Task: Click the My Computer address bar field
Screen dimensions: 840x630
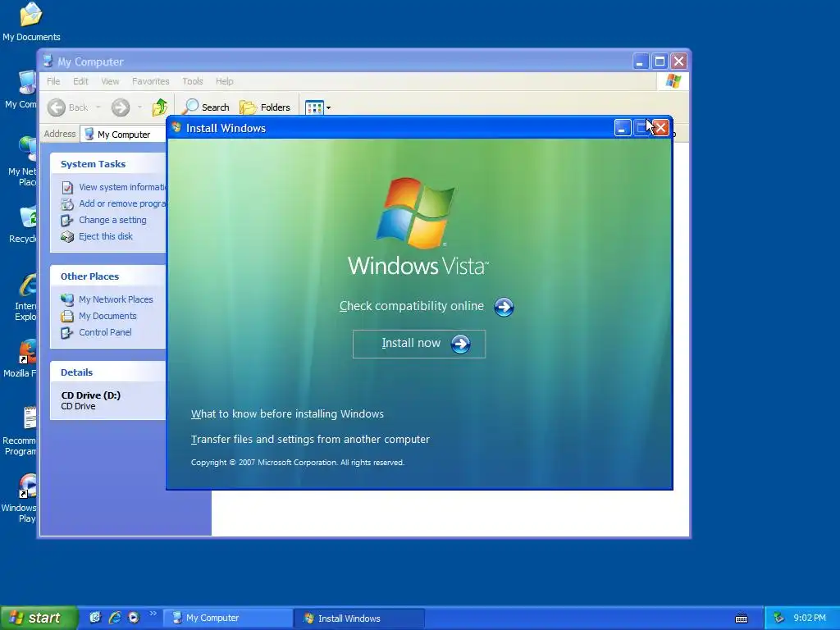Action: pos(124,135)
